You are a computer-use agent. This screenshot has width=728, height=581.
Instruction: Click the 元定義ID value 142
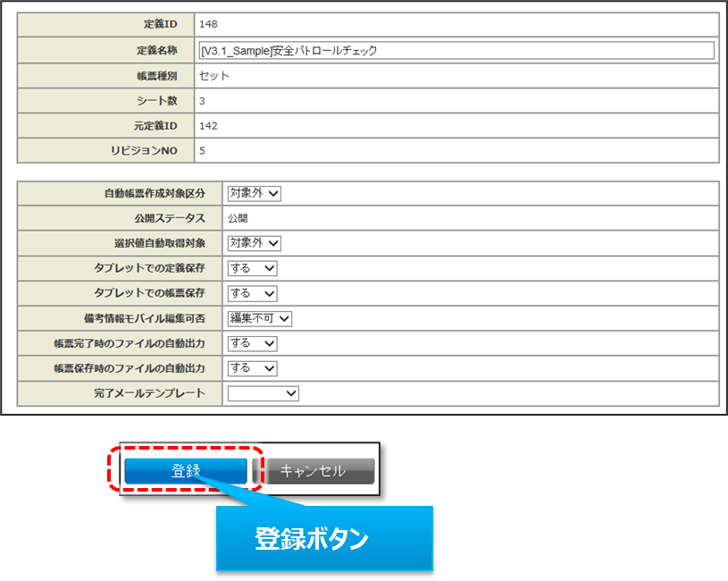coord(209,126)
